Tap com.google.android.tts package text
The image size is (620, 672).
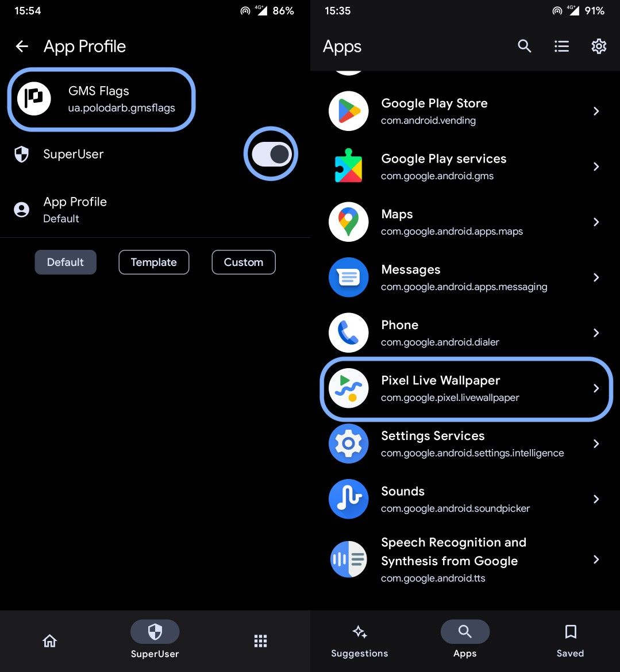coord(433,578)
